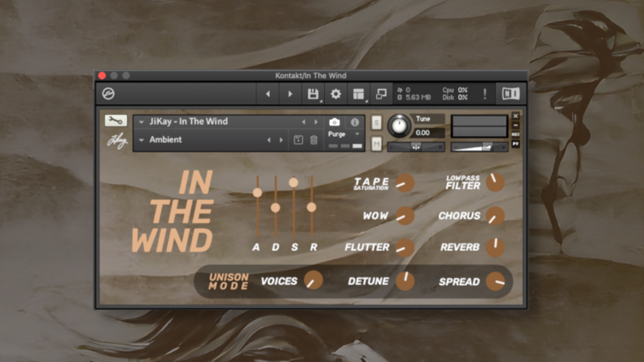Click the Lowpass Filter knob
The image size is (644, 362).
(495, 182)
